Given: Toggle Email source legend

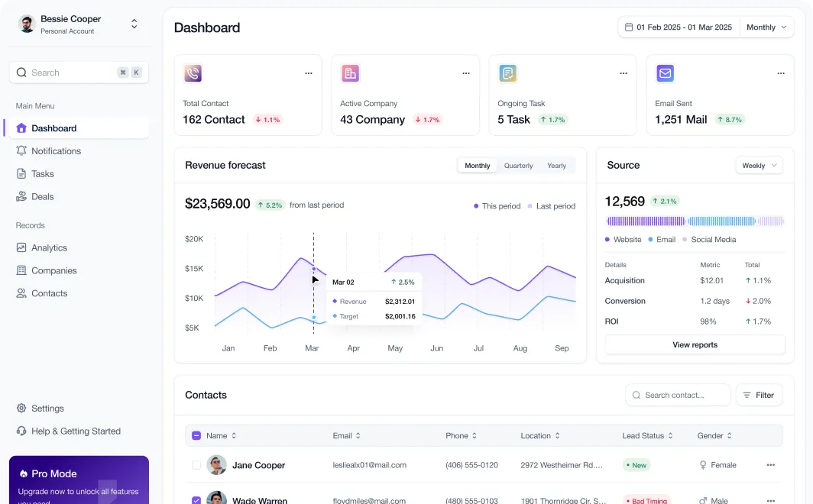Looking at the screenshot, I should [x=662, y=239].
